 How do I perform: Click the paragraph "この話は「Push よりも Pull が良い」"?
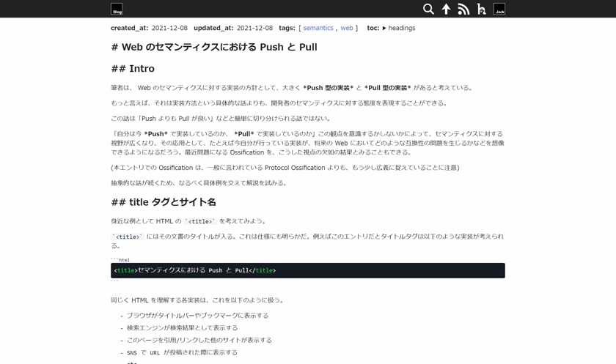tap(221, 119)
